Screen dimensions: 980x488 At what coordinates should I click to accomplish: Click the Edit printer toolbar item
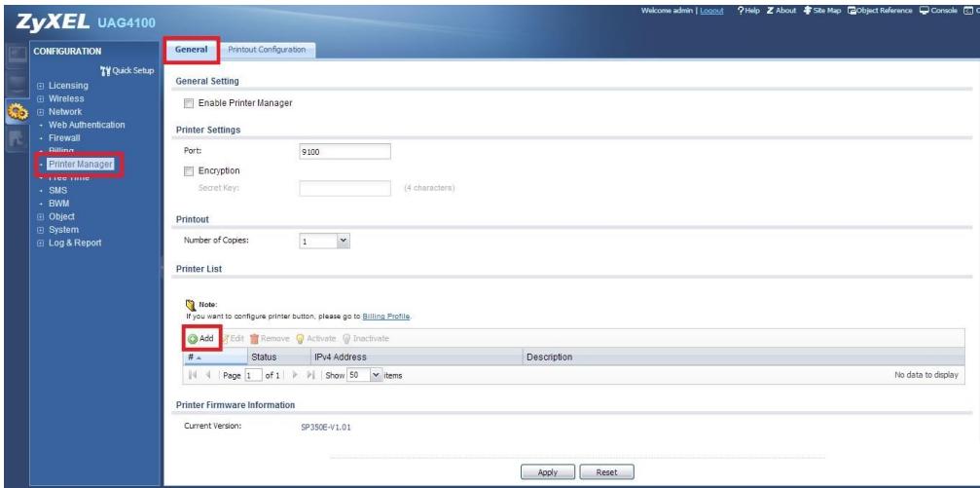point(233,338)
